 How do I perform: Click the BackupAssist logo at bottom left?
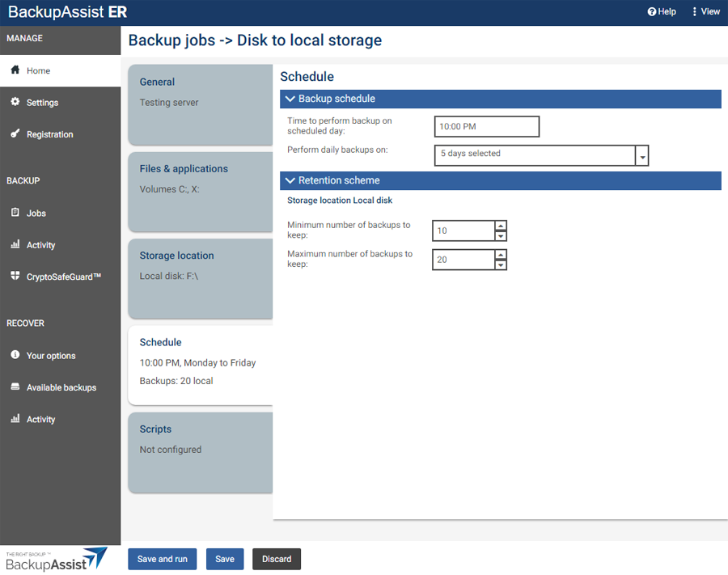click(56, 559)
